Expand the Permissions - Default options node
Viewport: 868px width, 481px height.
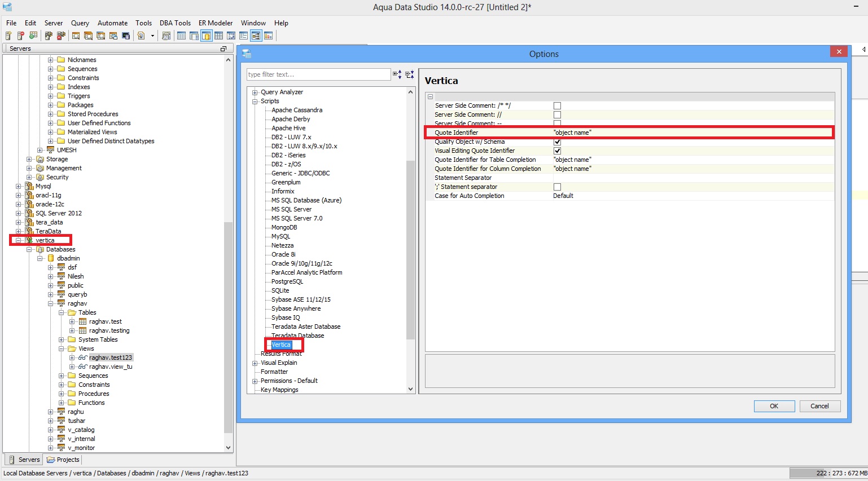click(255, 381)
